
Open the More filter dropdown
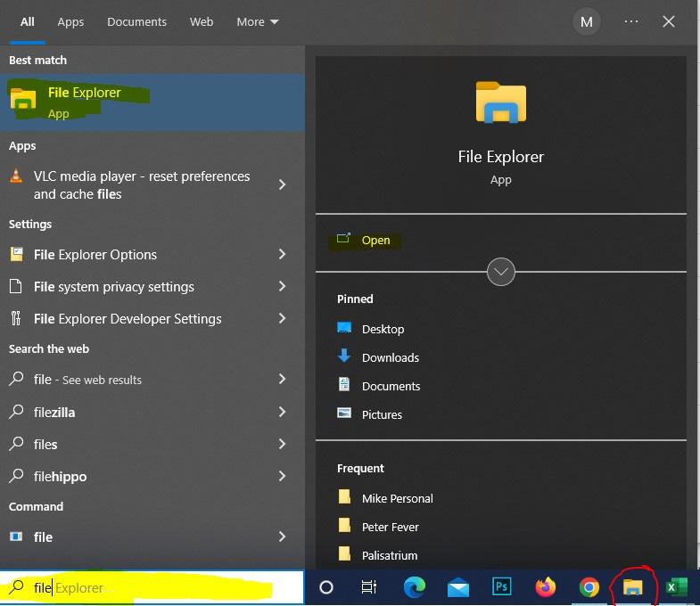tap(257, 21)
